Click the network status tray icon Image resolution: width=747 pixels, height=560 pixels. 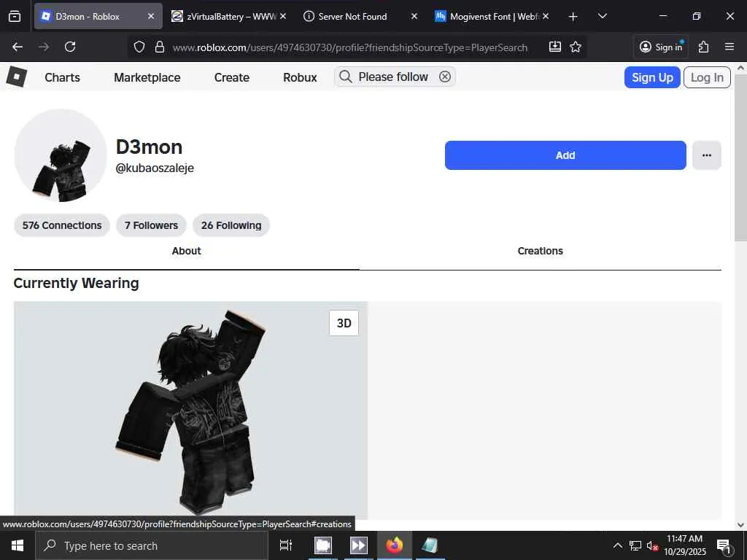coord(635,545)
